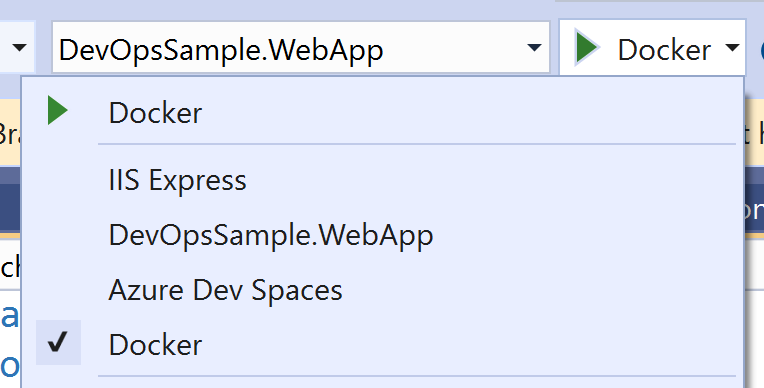Screen dimensions: 764x388
Task: Click the dark blue panel header at right edge
Action: [x=754, y=210]
